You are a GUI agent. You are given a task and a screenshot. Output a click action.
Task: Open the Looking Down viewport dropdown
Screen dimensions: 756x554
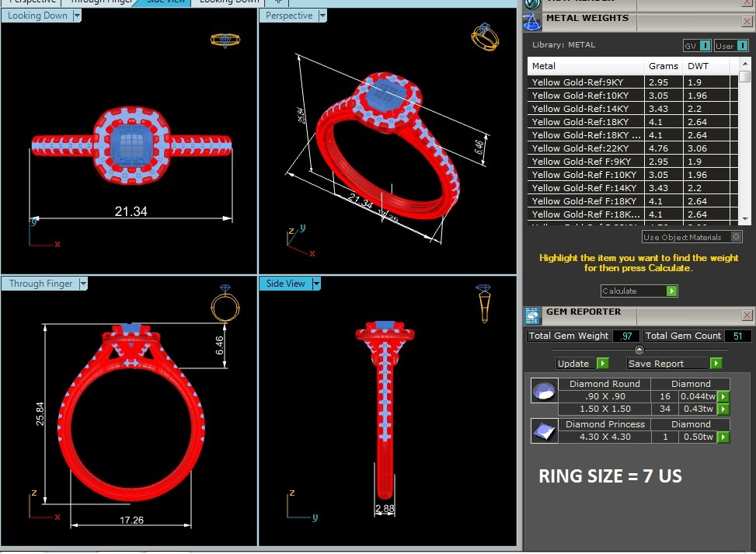click(77, 16)
